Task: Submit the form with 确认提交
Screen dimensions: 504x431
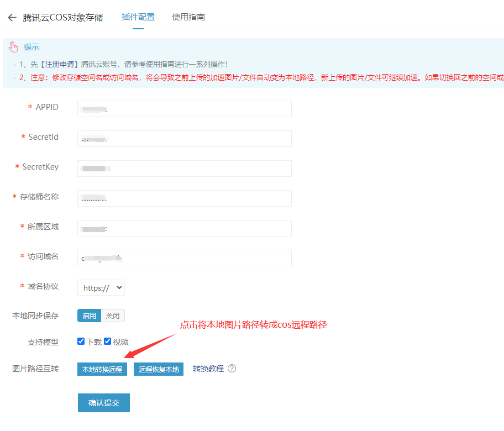Action: coord(104,403)
